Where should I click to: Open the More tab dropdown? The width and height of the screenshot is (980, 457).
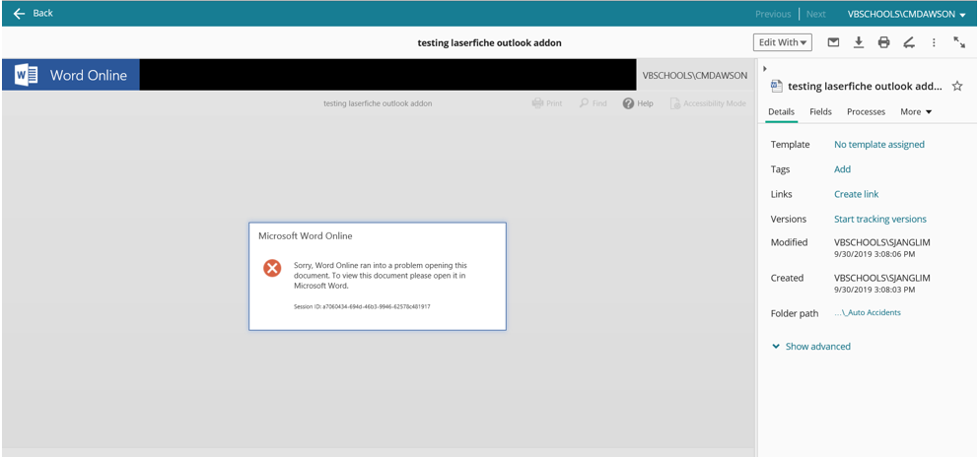click(916, 111)
